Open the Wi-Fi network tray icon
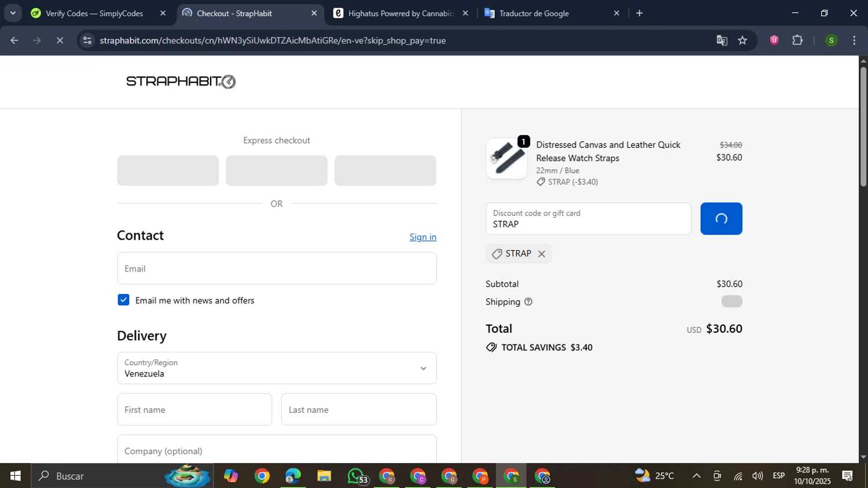 tap(738, 476)
